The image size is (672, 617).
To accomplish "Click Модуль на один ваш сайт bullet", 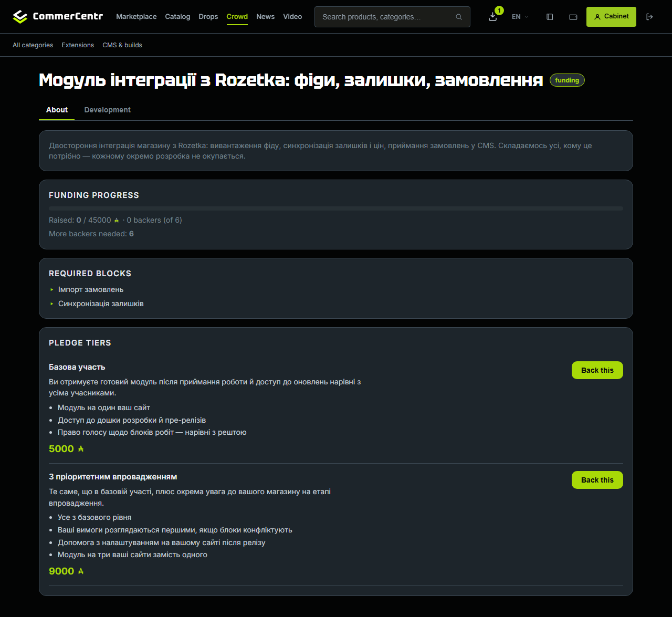I will click(104, 407).
